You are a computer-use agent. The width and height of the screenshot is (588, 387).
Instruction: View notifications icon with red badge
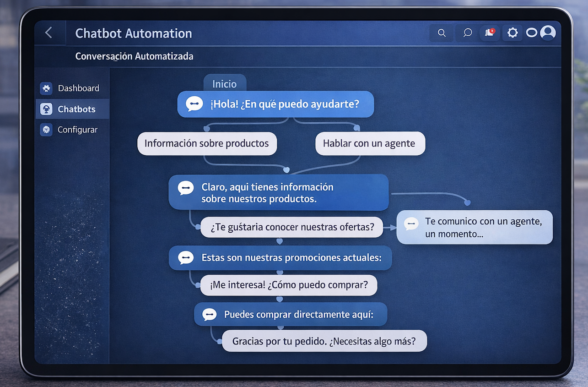[x=490, y=33]
